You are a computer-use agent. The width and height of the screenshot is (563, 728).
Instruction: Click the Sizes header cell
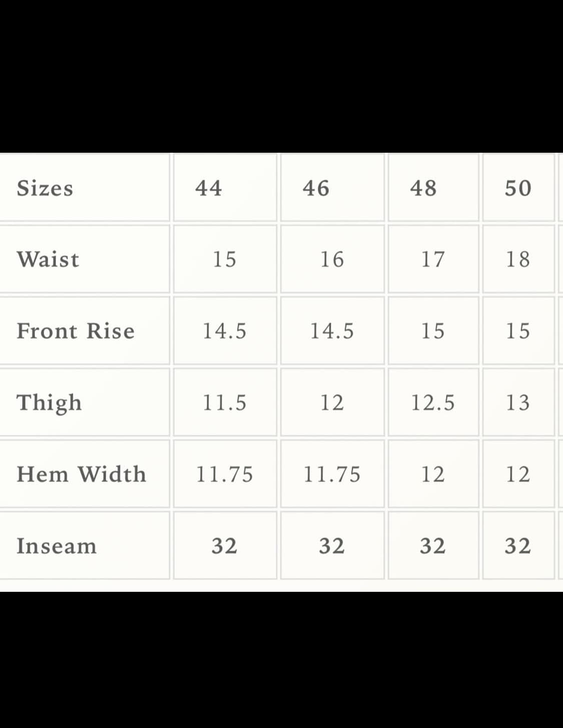[x=45, y=188]
